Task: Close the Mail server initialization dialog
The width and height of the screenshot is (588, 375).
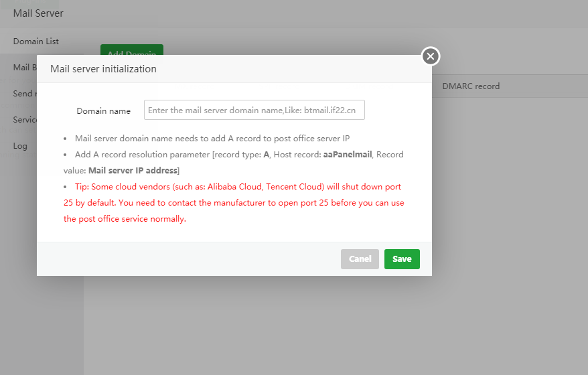Action: coord(431,56)
